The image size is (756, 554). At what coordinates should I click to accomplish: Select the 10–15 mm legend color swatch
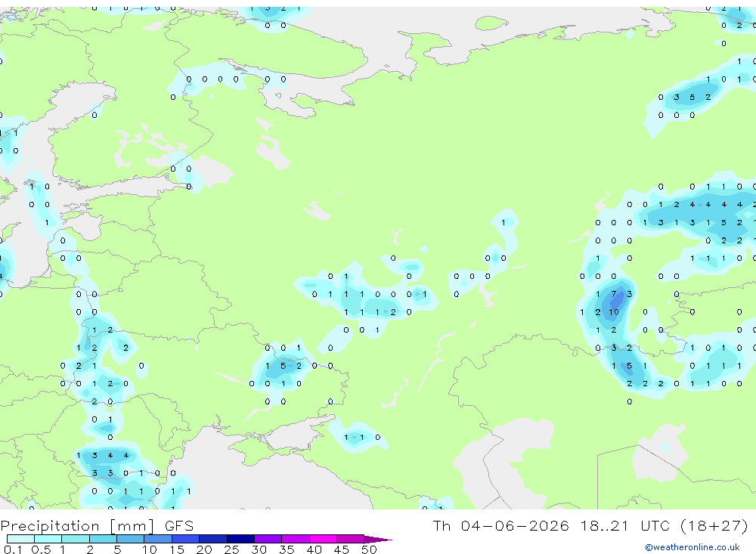pos(158,539)
